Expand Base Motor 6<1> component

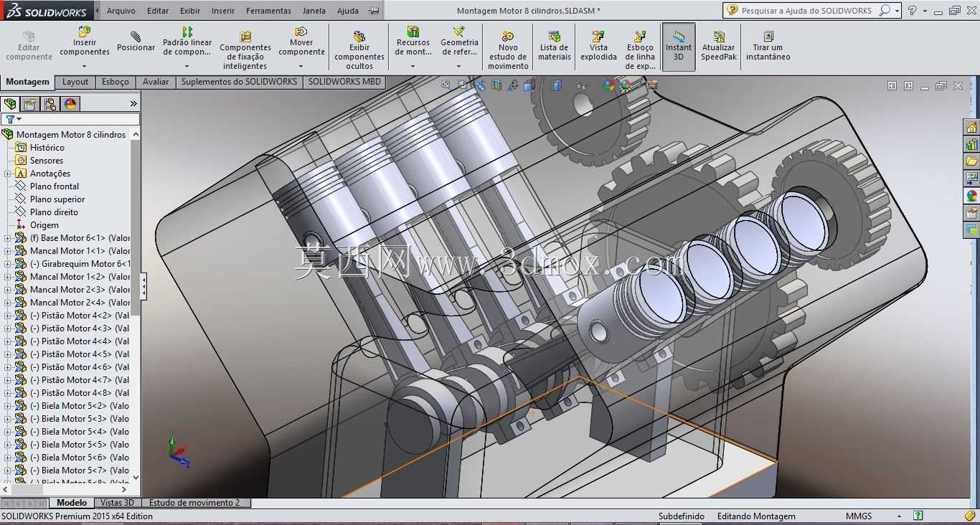coord(8,238)
